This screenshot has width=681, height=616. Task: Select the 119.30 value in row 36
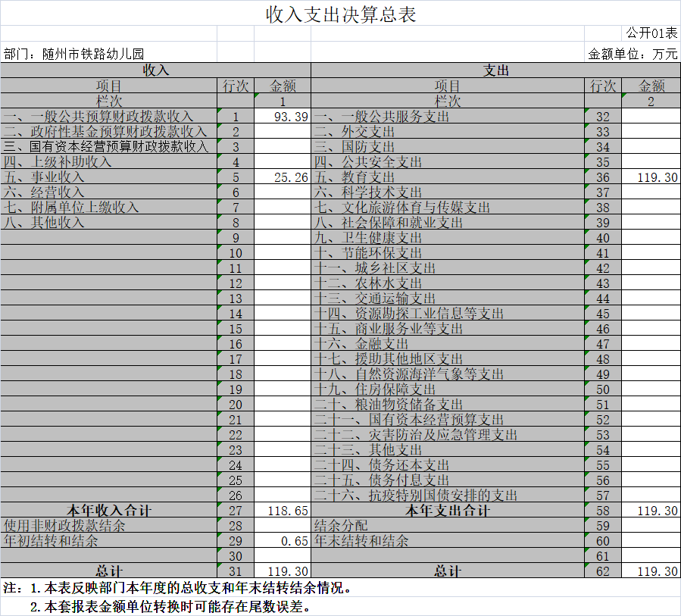click(x=651, y=177)
